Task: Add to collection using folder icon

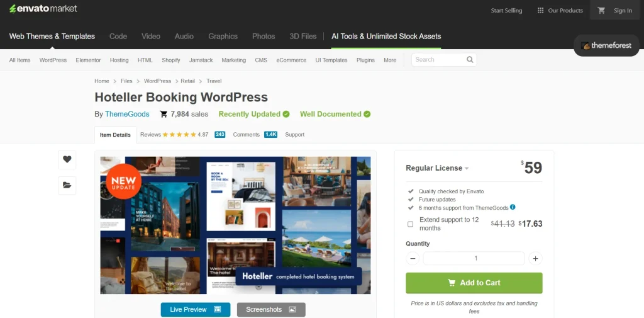Action: [67, 185]
